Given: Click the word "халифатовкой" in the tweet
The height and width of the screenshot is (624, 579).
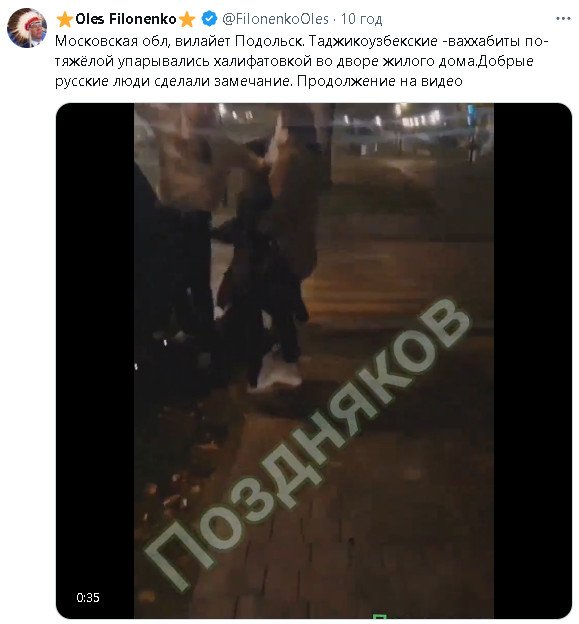Looking at the screenshot, I should click(263, 61).
